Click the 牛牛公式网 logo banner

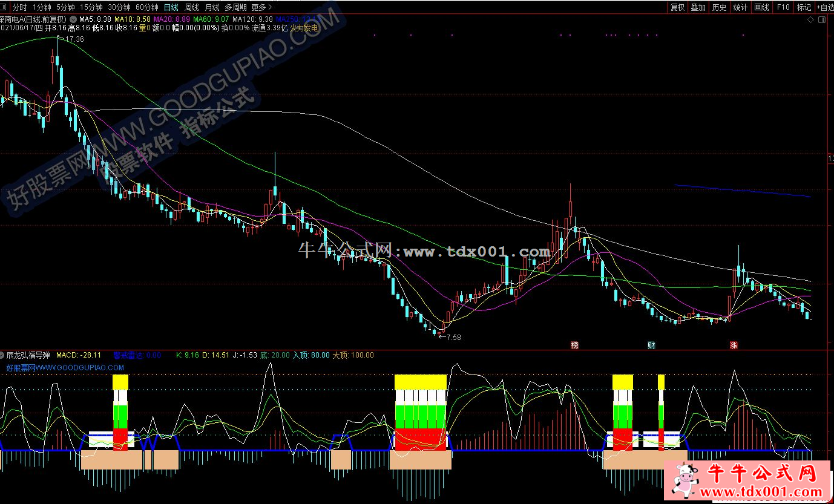[x=749, y=481]
